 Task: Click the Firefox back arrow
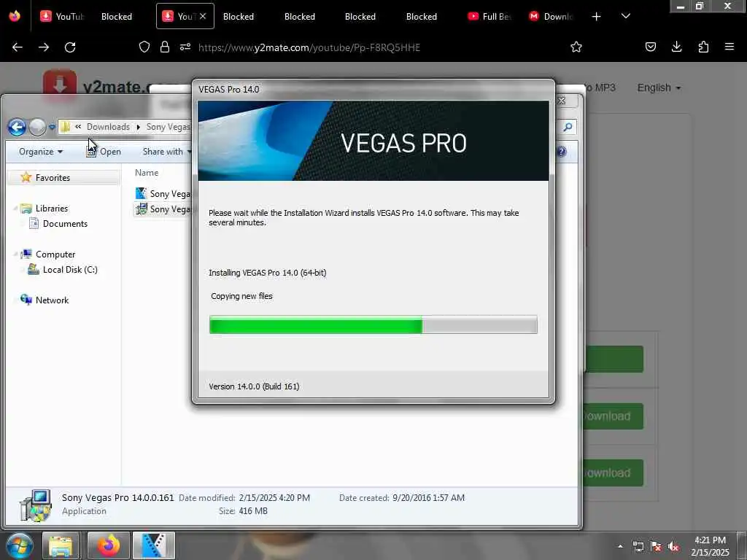tap(18, 47)
